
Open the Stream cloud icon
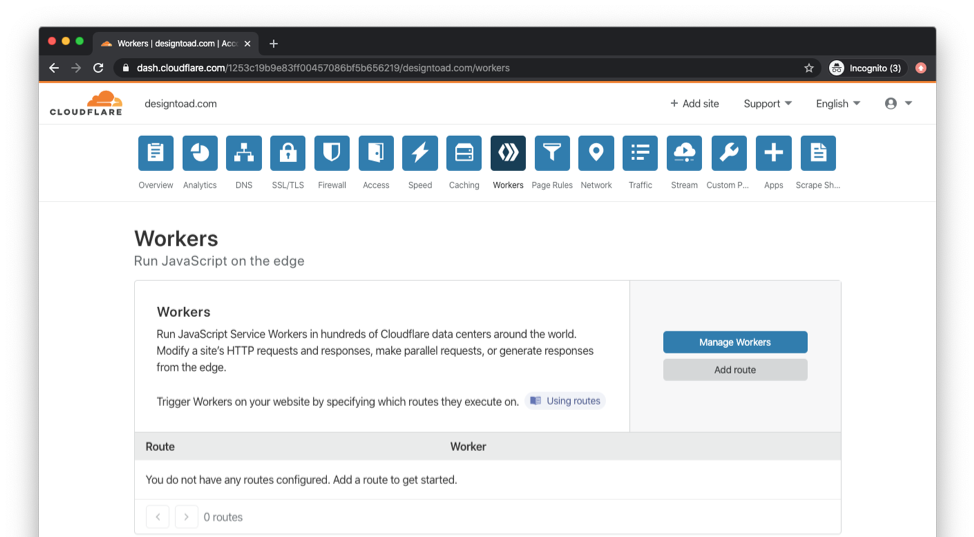click(684, 153)
